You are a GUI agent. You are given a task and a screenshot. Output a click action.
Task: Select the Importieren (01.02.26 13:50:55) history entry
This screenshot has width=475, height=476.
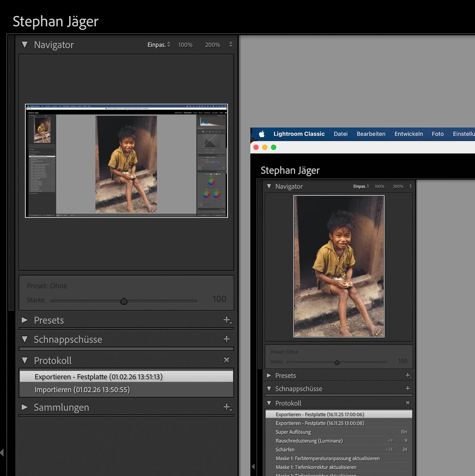82,390
